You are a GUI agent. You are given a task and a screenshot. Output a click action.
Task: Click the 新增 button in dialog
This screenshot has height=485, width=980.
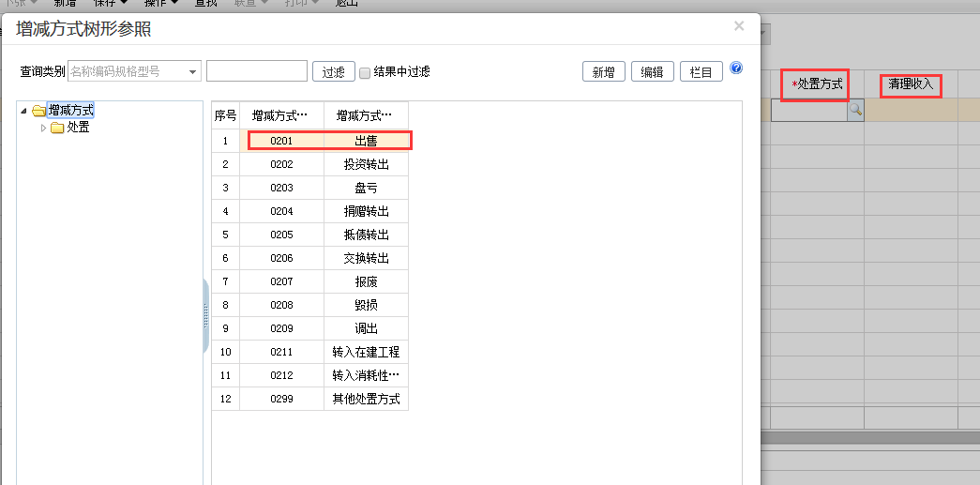click(x=604, y=72)
